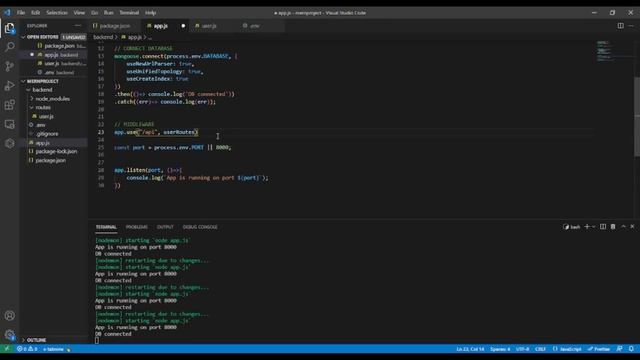Viewport: 640px width, 360px height.
Task: Open user.js under routes folder
Action: 54,116
